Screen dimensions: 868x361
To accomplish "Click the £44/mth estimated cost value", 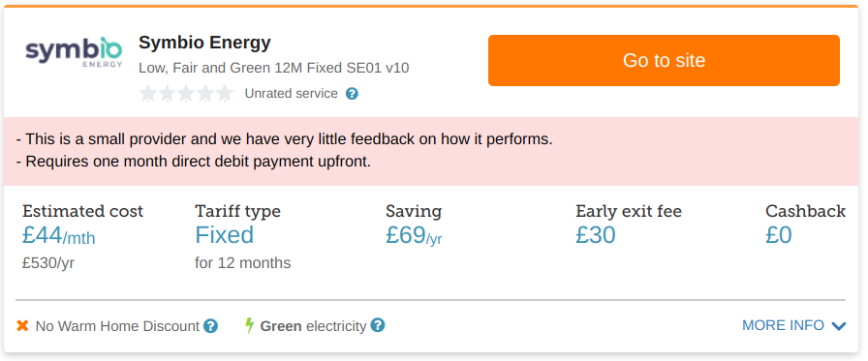I will 59,236.
